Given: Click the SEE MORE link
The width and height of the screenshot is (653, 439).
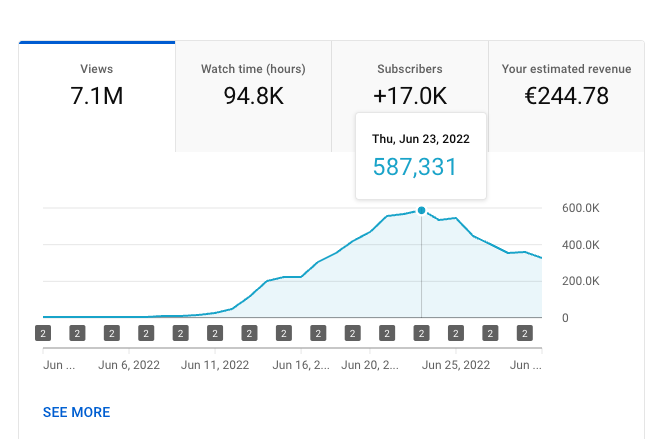Looking at the screenshot, I should 76,412.
